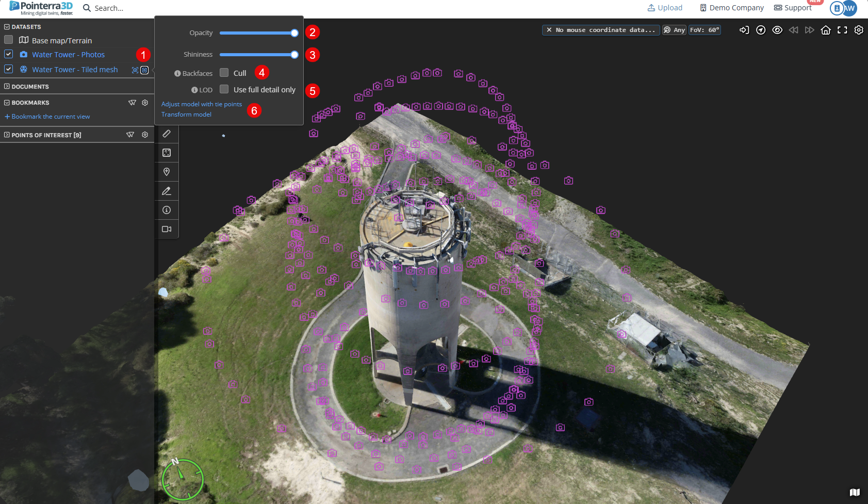Image resolution: width=868 pixels, height=504 pixels.
Task: Click the Upload link
Action: pyautogui.click(x=665, y=8)
